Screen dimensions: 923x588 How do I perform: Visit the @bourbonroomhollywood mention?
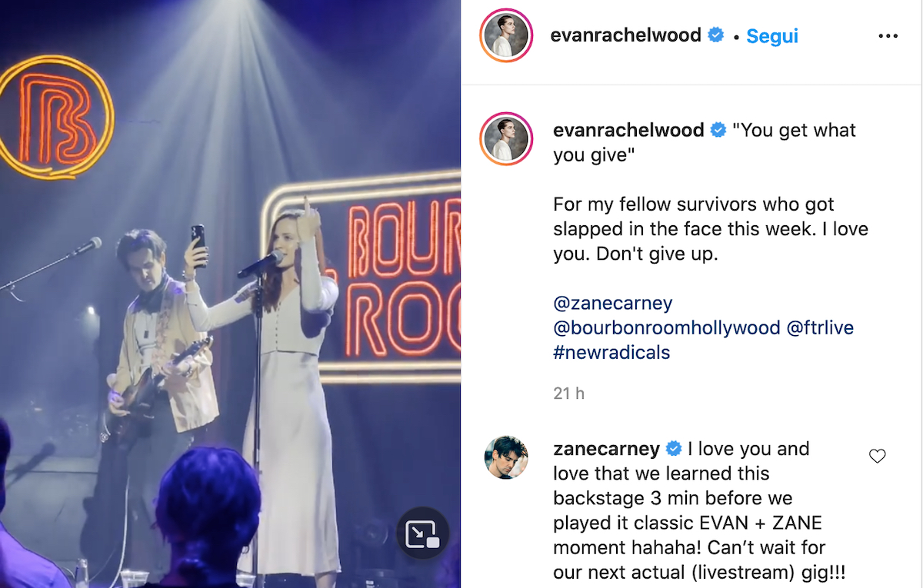[667, 328]
